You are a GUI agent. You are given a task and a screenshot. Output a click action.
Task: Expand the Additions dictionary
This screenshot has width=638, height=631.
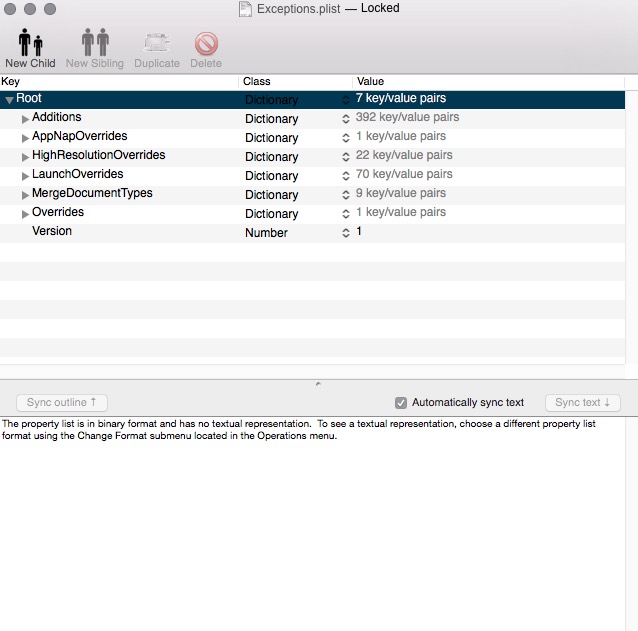[x=25, y=118]
